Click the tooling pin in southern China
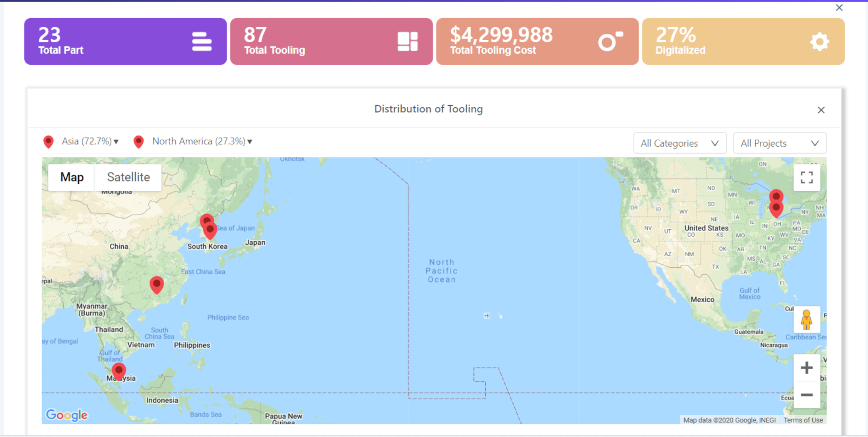This screenshot has width=868, height=437. [x=156, y=285]
